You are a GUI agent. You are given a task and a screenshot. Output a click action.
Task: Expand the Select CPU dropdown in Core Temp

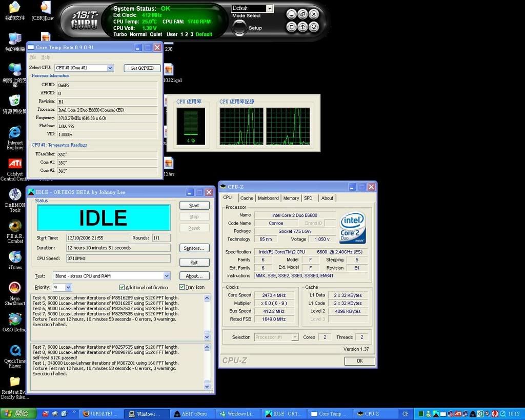click(x=110, y=68)
